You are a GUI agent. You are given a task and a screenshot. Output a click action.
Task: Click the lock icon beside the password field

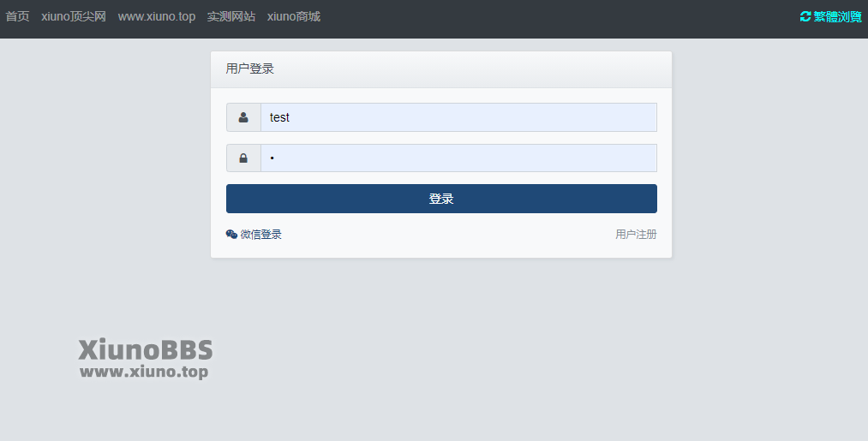click(243, 158)
